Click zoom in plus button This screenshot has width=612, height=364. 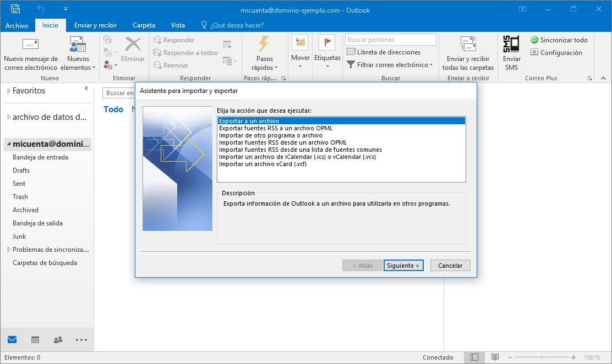(x=573, y=357)
